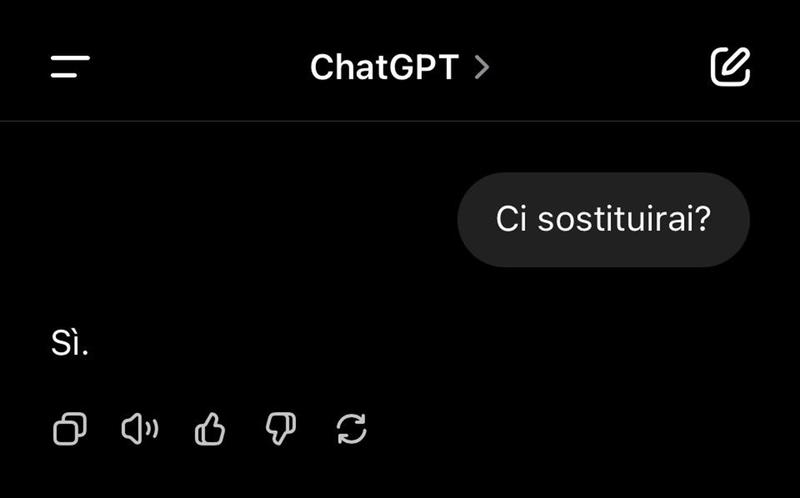Open the ChatGPT model selector title

coord(400,67)
